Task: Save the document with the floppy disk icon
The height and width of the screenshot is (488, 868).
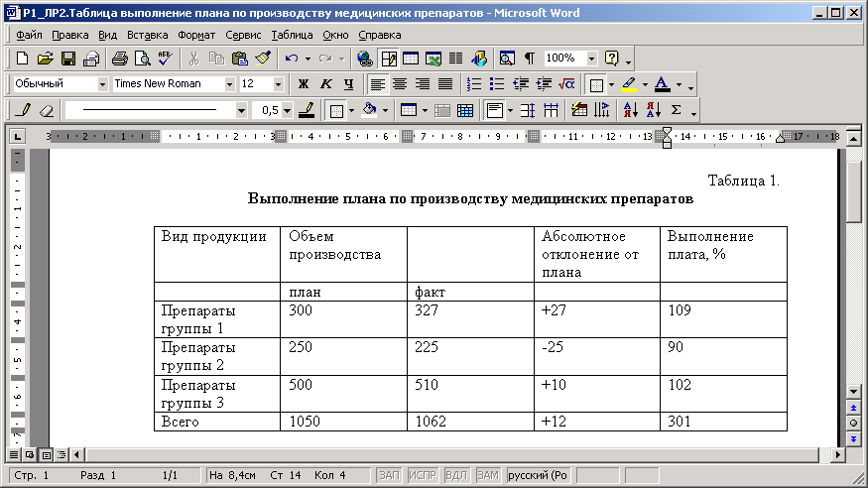Action: [x=68, y=59]
